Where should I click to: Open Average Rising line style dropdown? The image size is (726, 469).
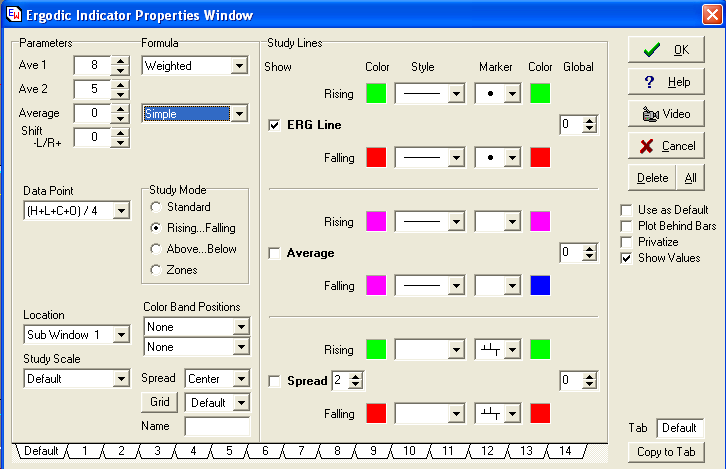[456, 222]
